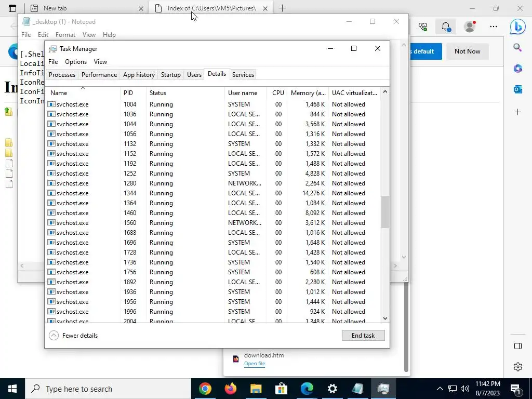Sort by the Name column header
Viewport: 532px width, 399px height.
tap(83, 92)
